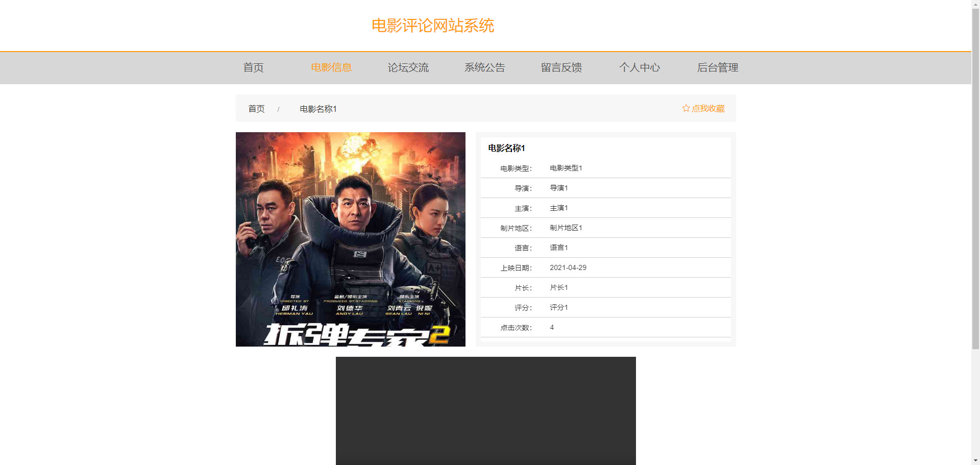Select the release date 2021-04-29
Screen dimensions: 980x465
(568, 267)
